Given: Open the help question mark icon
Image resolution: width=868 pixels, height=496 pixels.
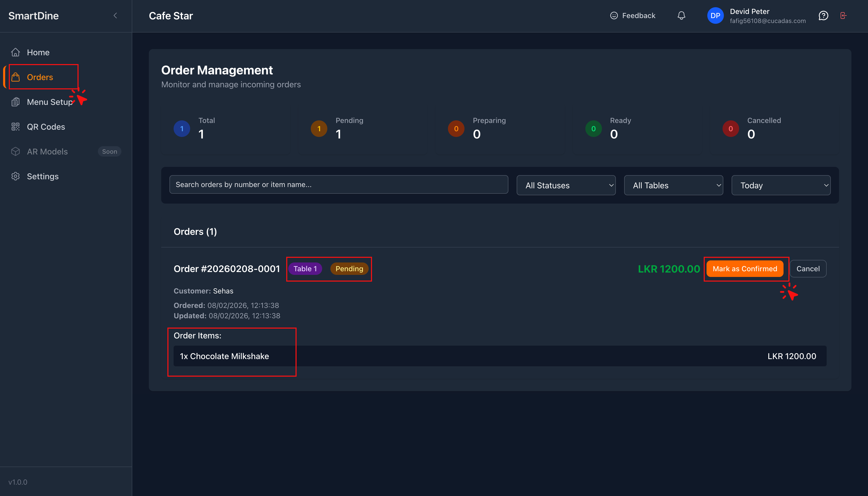Looking at the screenshot, I should click(x=823, y=16).
